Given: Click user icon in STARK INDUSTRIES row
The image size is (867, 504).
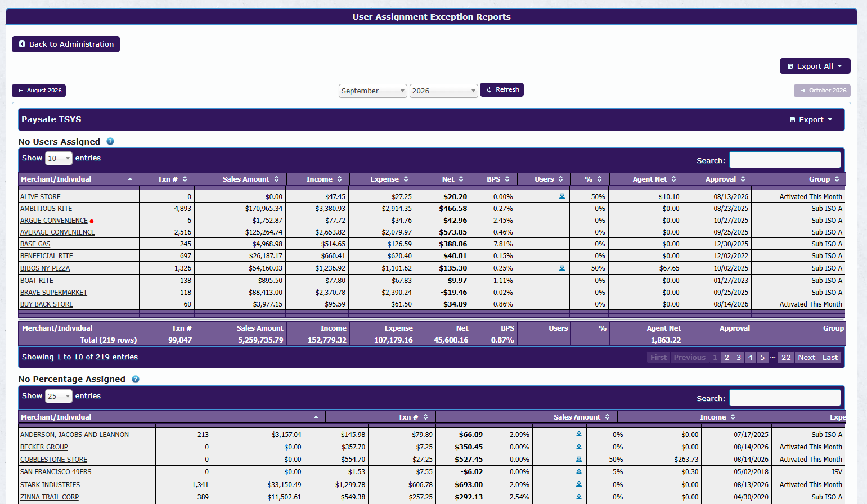Looking at the screenshot, I should 579,484.
